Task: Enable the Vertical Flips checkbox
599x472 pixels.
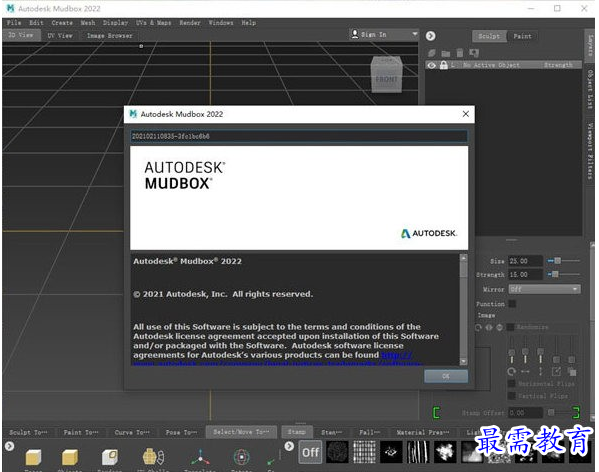Action: pos(512,396)
